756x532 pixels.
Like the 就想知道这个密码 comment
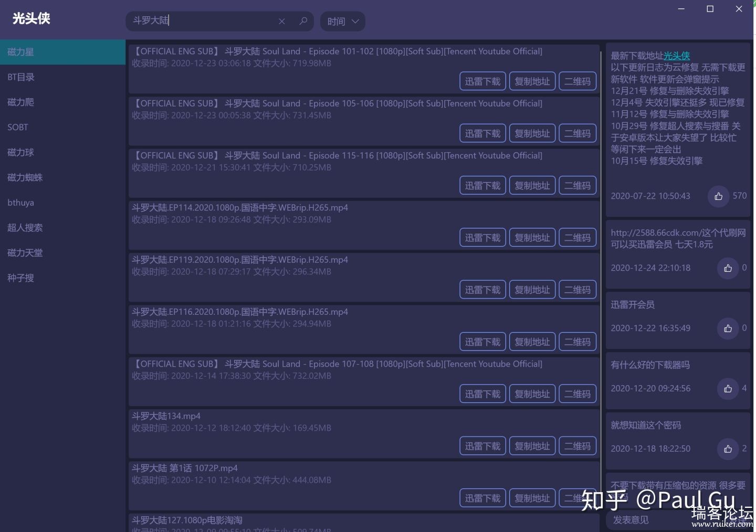tap(728, 449)
